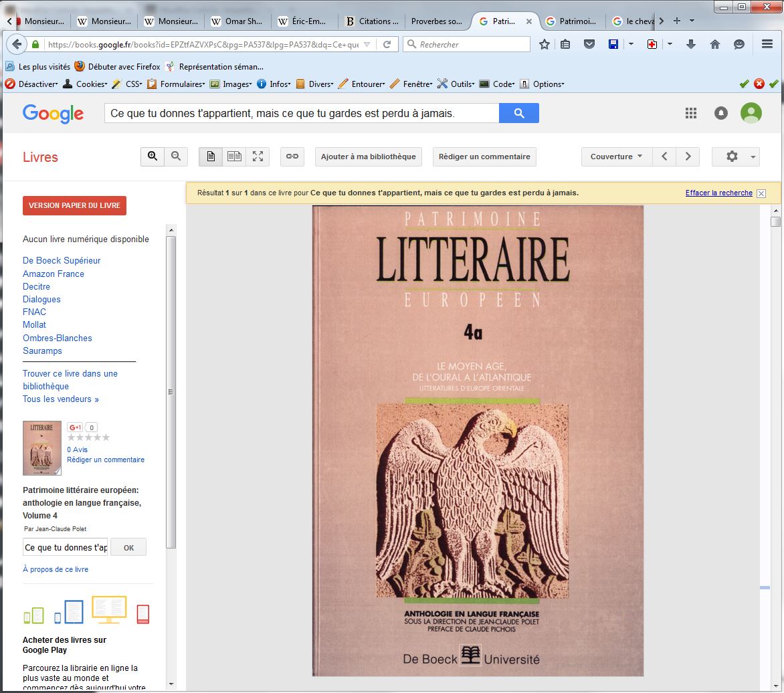Close the search result banner
Screen dimensions: 784x693
point(761,193)
